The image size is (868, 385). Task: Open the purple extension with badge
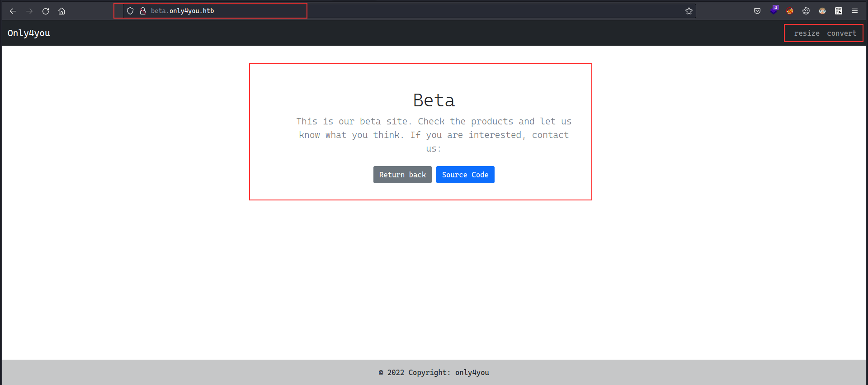774,10
